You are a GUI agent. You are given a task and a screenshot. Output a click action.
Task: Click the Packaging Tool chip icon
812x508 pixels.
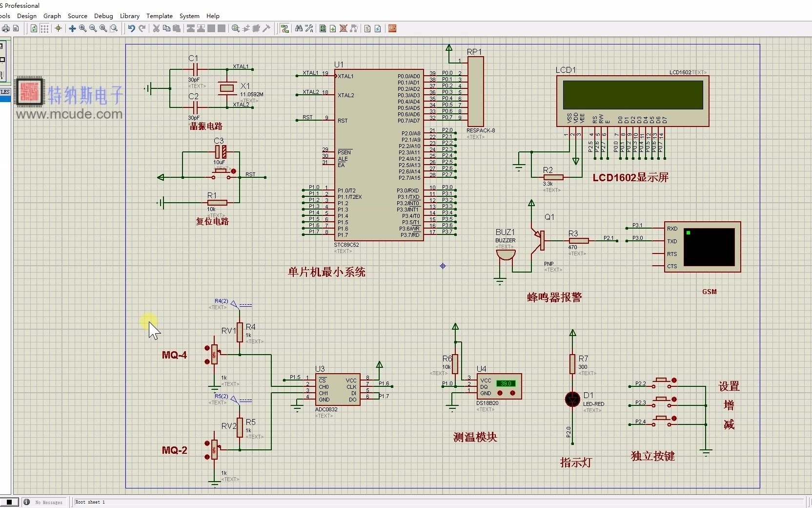(x=256, y=28)
